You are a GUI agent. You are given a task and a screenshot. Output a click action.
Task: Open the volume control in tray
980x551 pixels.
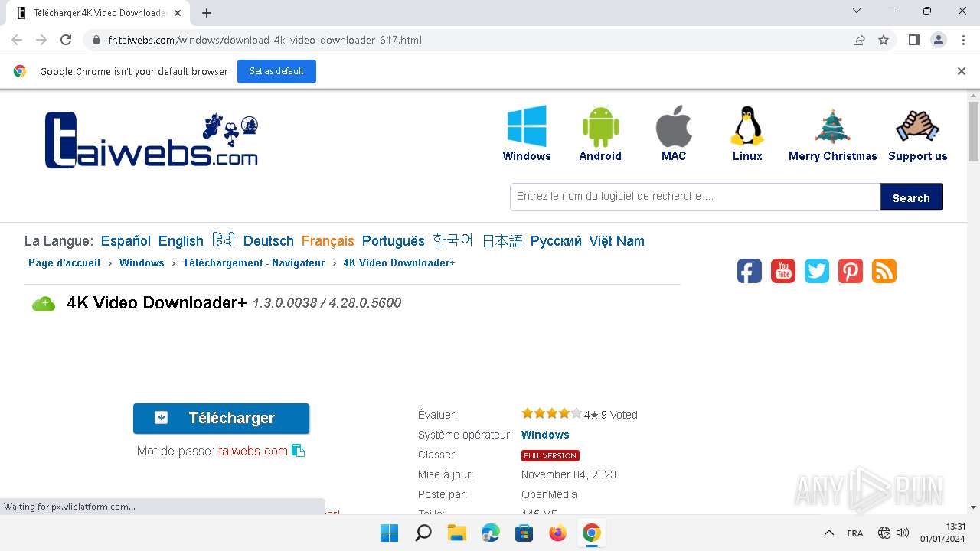pos(903,533)
